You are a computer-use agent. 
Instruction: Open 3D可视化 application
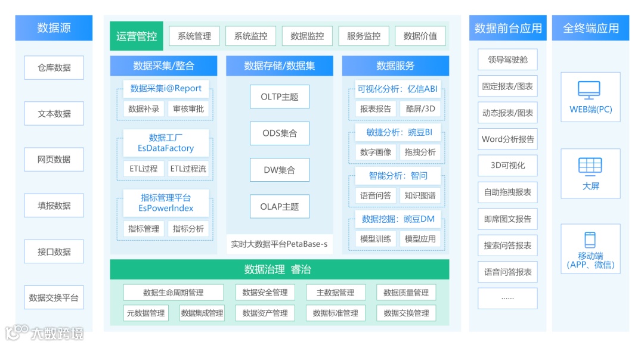click(507, 165)
